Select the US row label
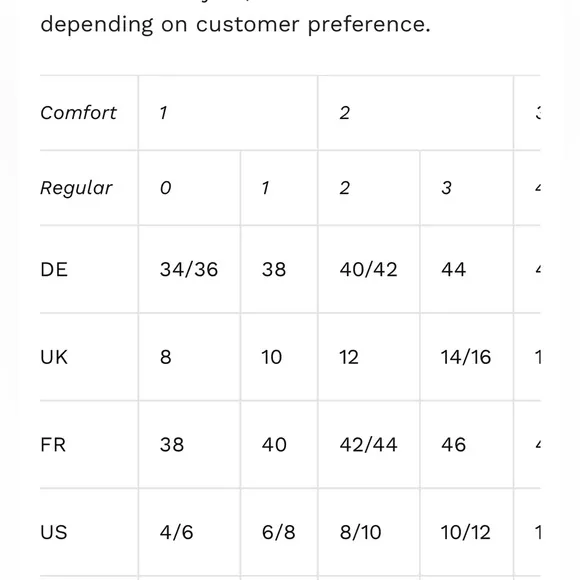Viewport: 580px width, 580px height. (54, 532)
